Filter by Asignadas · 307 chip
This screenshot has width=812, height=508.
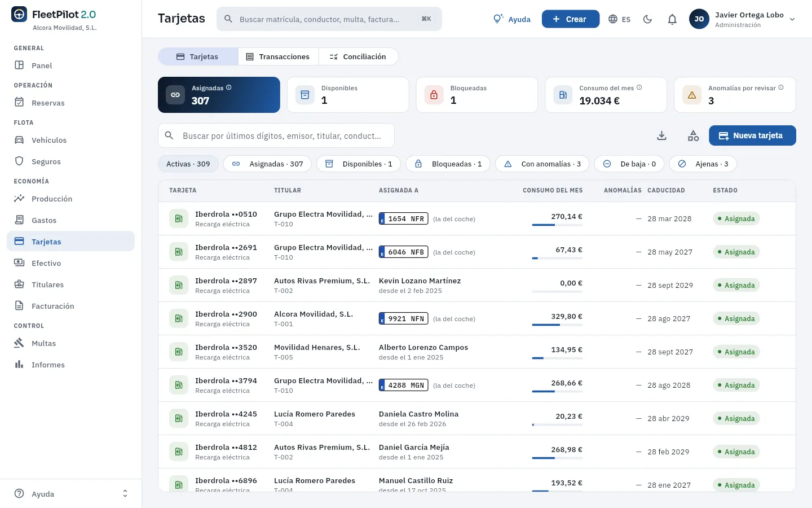[268, 164]
